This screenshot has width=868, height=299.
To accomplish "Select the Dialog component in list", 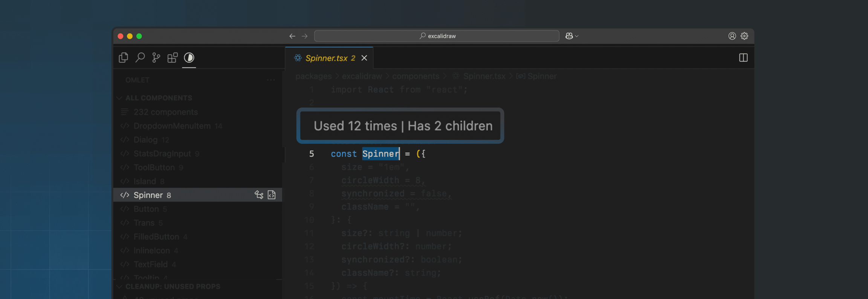I will click(146, 140).
